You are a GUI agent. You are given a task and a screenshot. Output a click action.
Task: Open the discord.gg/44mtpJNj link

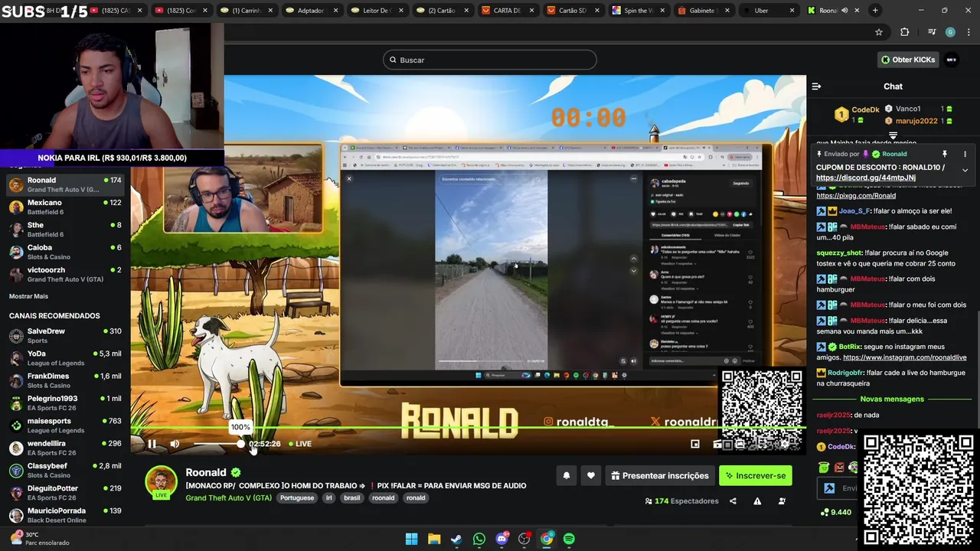[866, 178]
